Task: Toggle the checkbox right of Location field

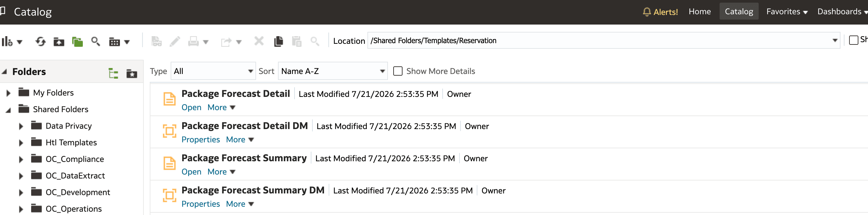Action: tap(853, 40)
